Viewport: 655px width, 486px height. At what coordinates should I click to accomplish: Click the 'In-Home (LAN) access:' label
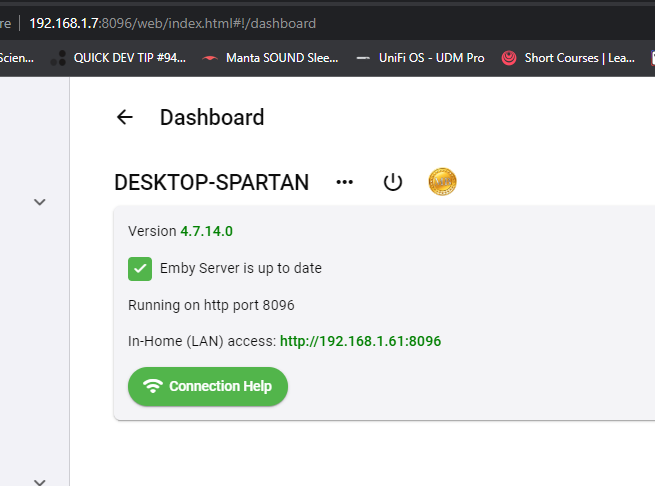[x=202, y=341]
